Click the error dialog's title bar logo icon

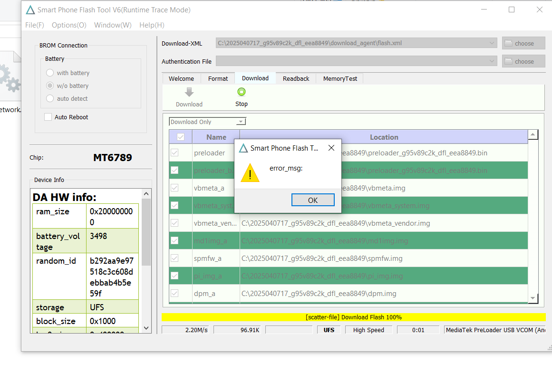[243, 148]
